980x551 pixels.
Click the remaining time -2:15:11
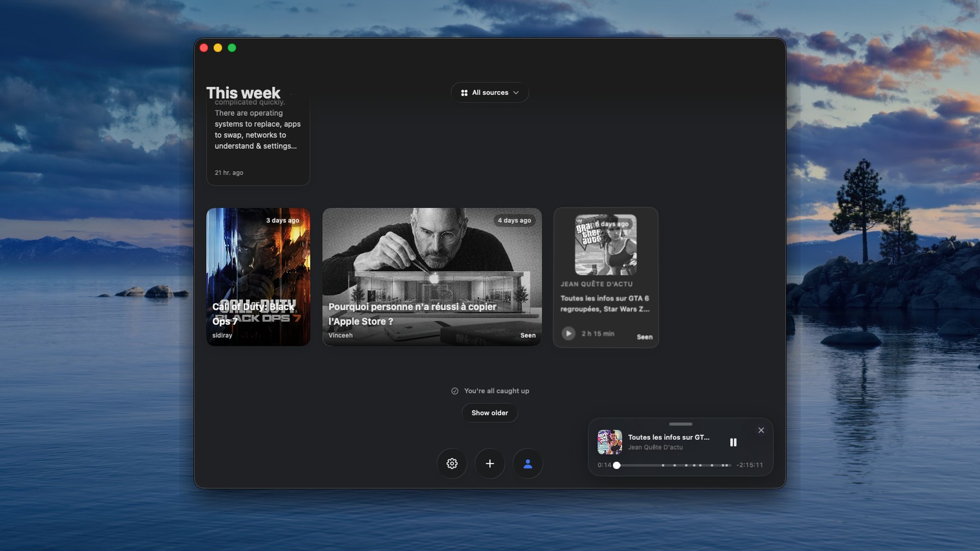coord(749,465)
